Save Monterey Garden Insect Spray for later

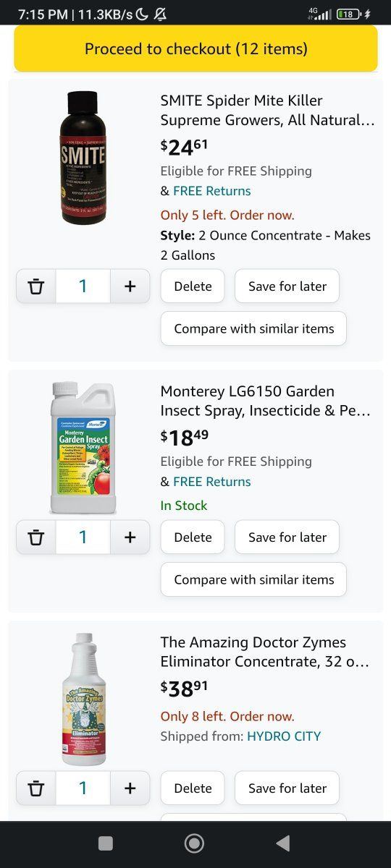click(x=287, y=537)
